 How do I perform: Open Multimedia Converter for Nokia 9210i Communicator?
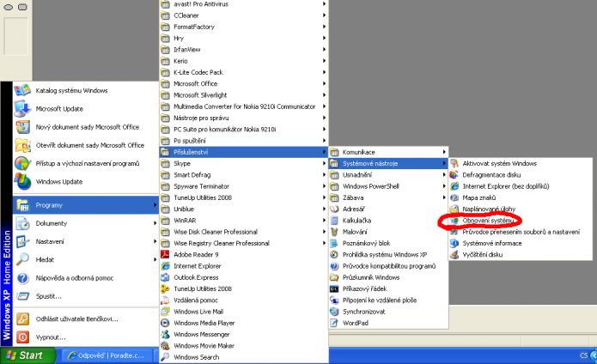coord(244,106)
